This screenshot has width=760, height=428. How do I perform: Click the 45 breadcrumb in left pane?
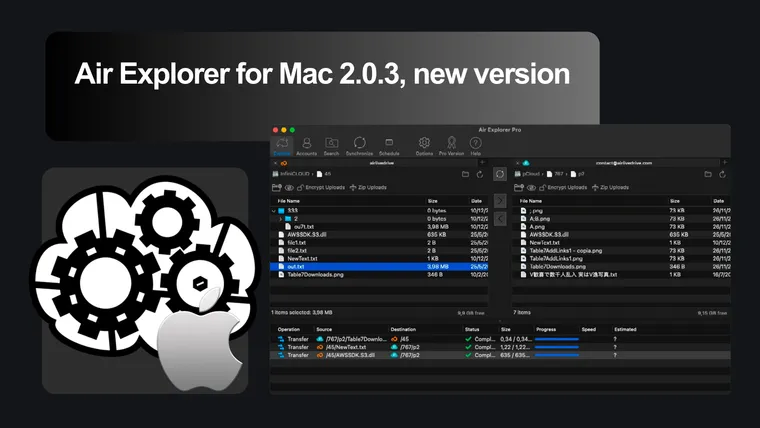[x=324, y=174]
